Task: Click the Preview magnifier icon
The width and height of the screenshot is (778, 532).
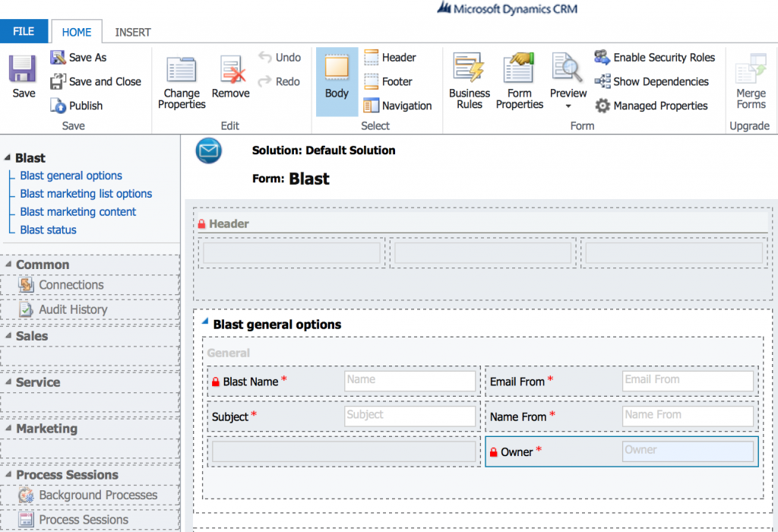Action: tap(567, 68)
